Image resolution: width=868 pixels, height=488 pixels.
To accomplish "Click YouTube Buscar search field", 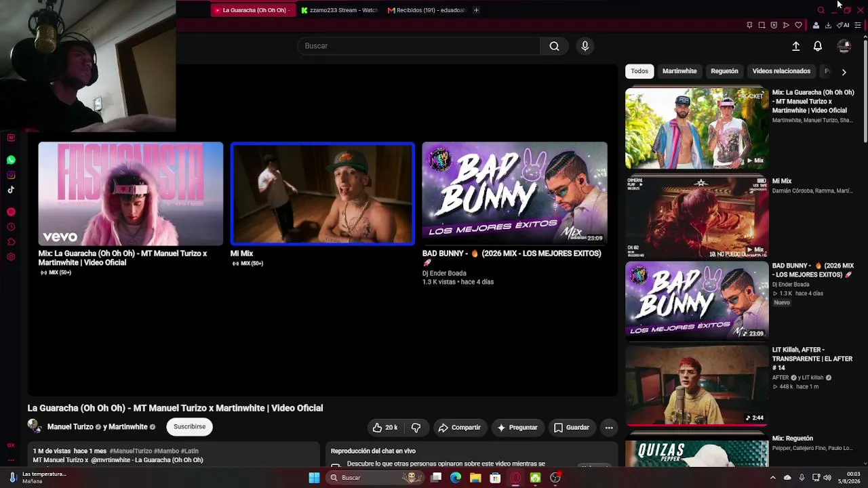I will pyautogui.click(x=418, y=46).
